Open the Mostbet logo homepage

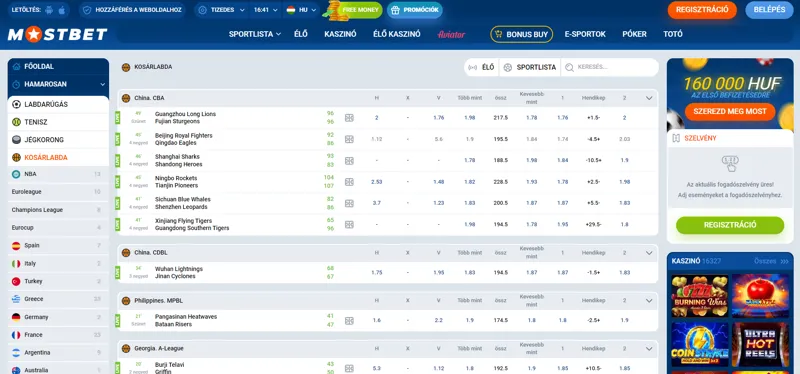coord(57,35)
